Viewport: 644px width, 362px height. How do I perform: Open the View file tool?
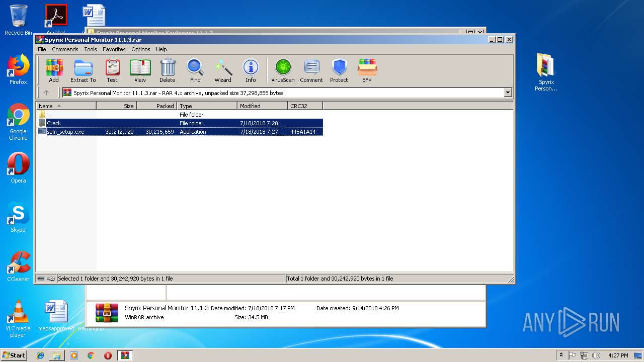point(140,71)
